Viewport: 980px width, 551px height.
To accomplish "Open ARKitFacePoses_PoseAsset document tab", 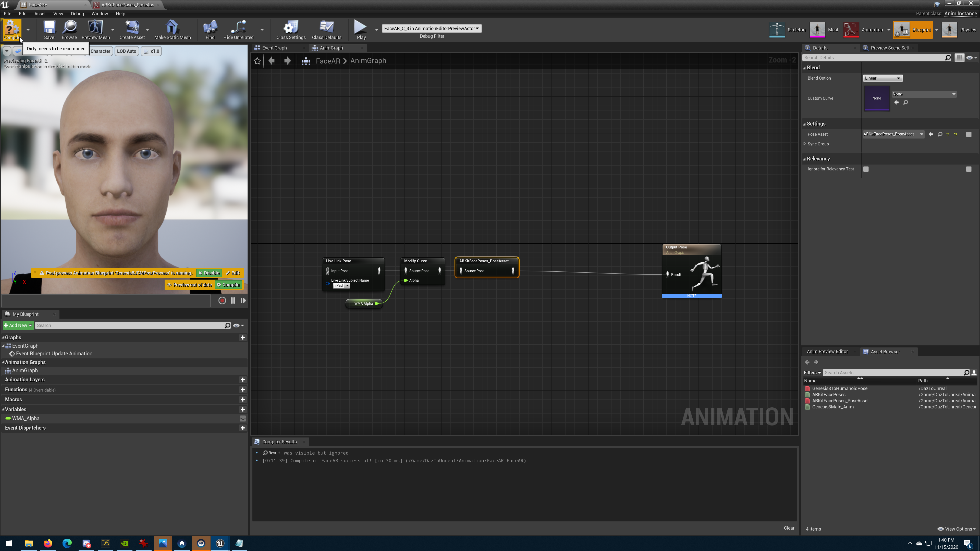I will point(127,5).
